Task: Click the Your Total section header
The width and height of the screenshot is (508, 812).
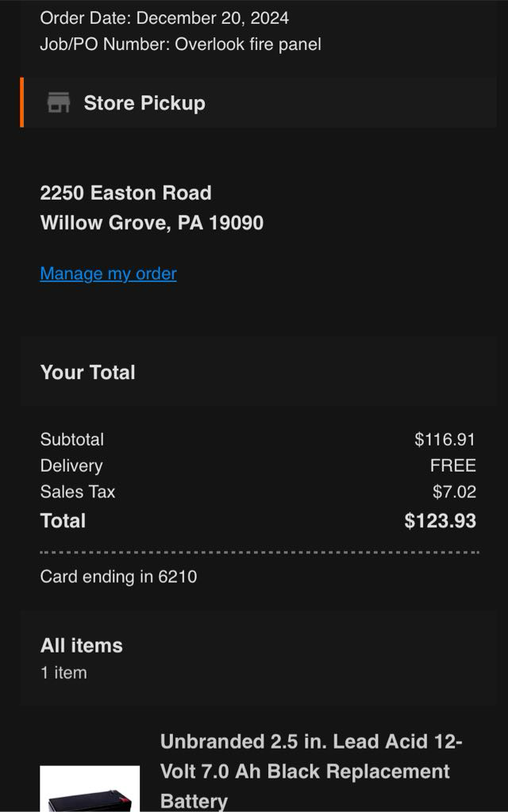Action: click(x=88, y=372)
